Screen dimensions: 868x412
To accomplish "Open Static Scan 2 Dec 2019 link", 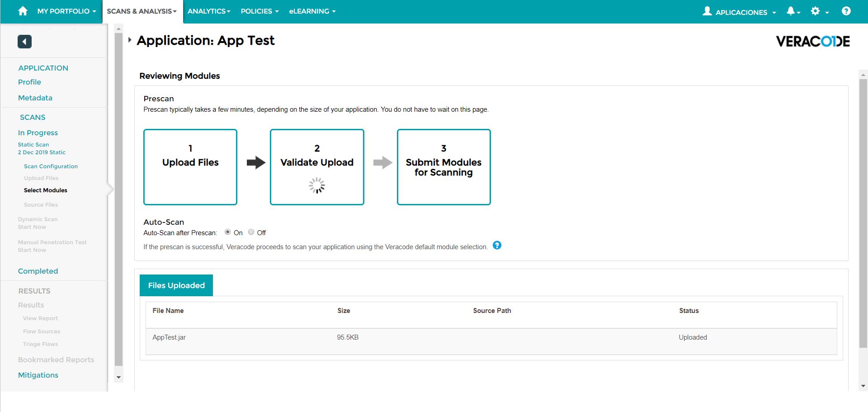I will pos(42,148).
